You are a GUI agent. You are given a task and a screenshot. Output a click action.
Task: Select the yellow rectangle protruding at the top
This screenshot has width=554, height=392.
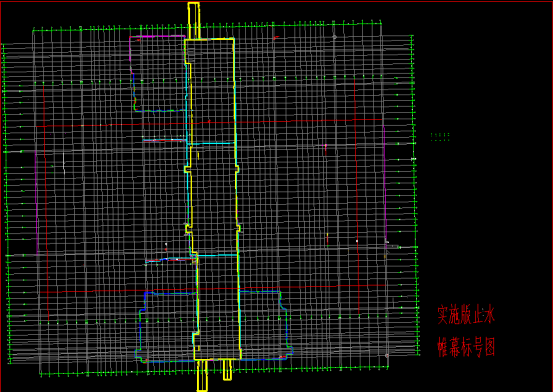(x=194, y=20)
